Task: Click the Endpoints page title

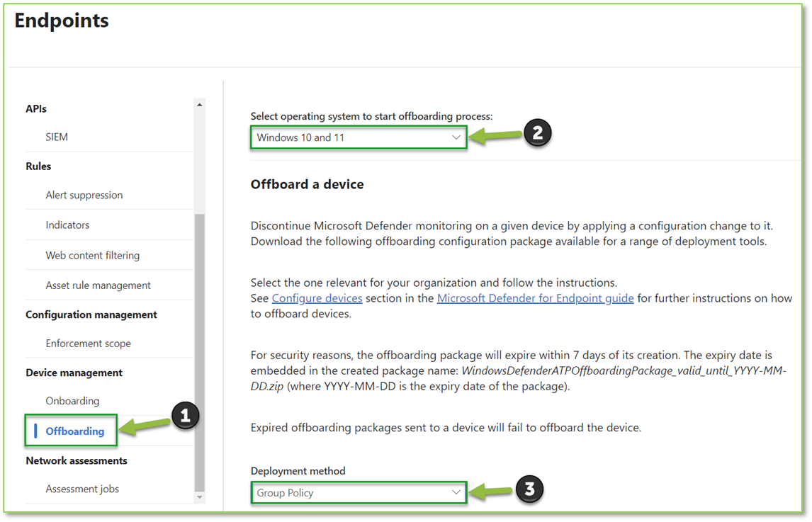Action: click(x=62, y=21)
